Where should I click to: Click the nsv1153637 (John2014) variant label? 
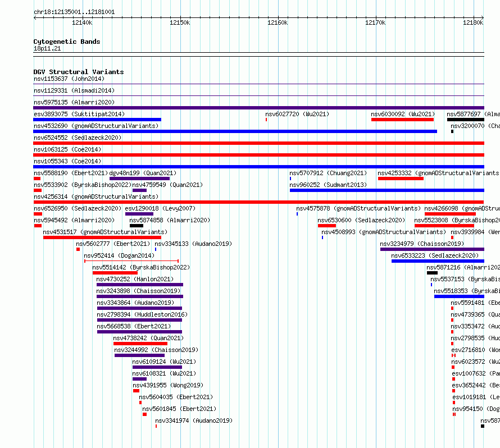click(69, 79)
